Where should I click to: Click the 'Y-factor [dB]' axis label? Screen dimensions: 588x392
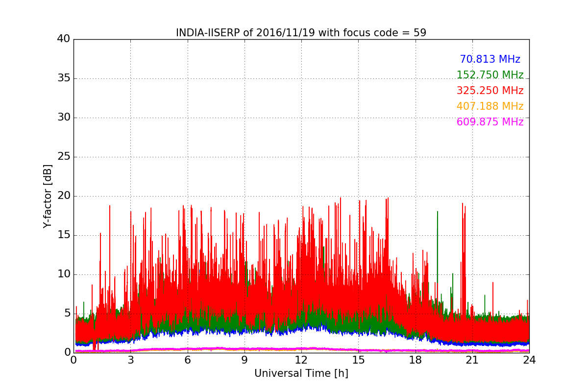(47, 196)
